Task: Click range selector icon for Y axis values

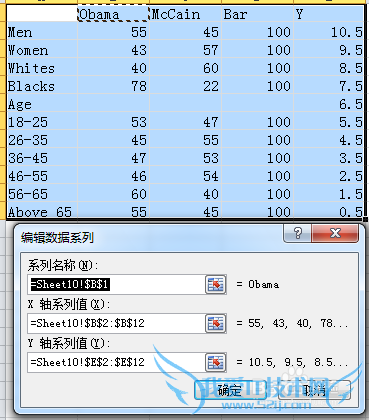Action: click(x=215, y=362)
